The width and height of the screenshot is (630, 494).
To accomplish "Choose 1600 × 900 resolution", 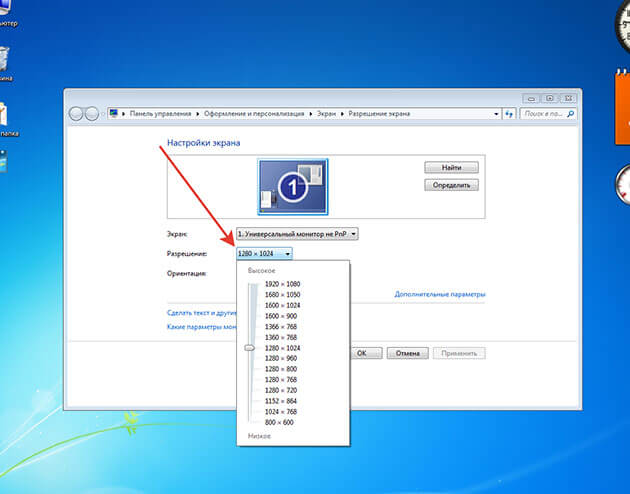I will coord(280,316).
